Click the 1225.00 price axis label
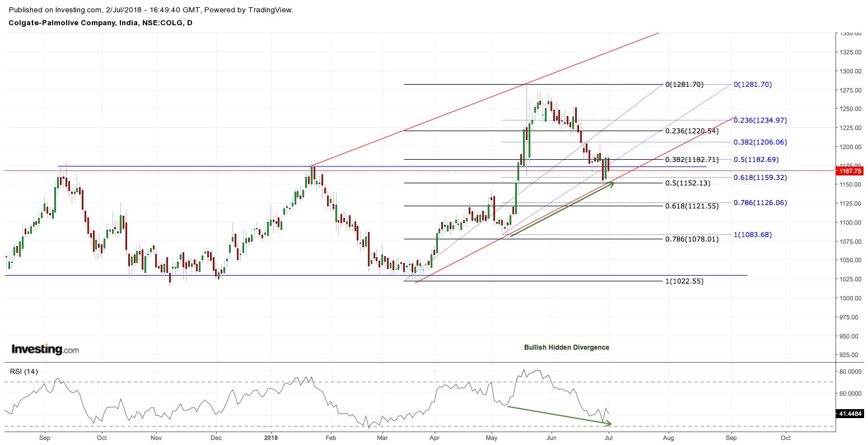868x445 pixels. coord(851,128)
